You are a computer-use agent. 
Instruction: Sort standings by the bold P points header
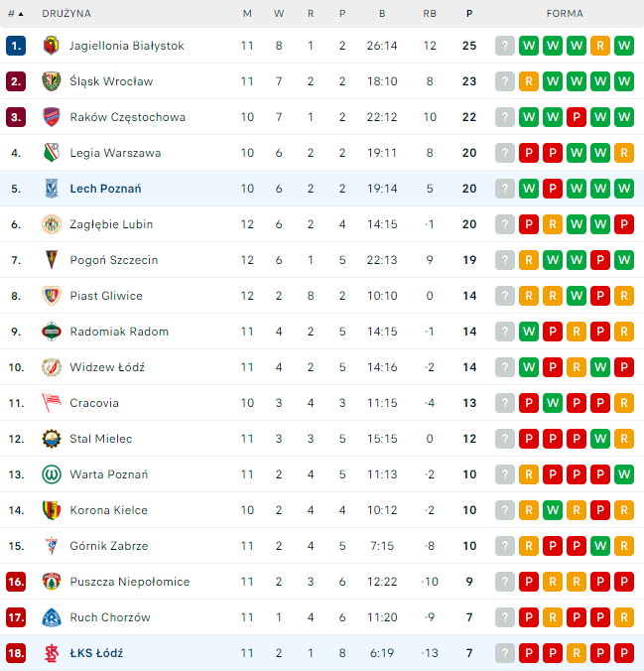[x=469, y=14]
